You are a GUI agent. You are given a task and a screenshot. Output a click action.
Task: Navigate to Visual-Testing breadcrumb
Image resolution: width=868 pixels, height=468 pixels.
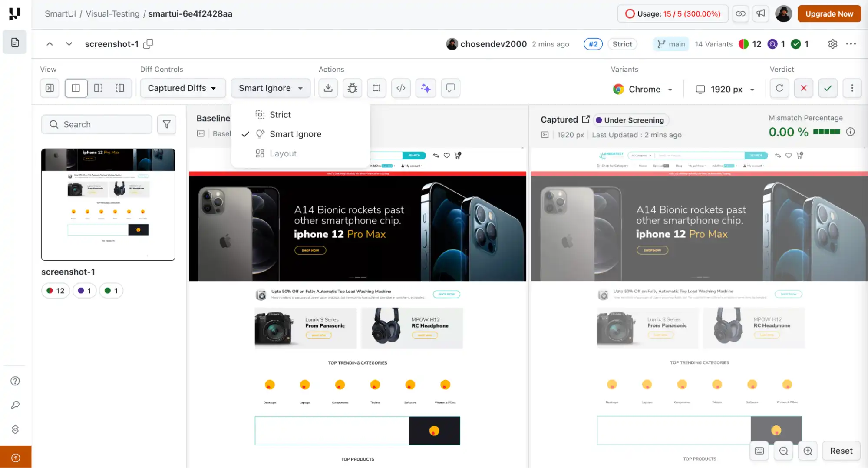(x=112, y=14)
